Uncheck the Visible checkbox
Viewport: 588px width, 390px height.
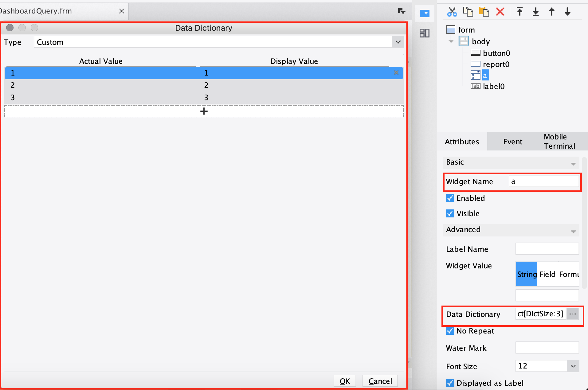pos(450,213)
